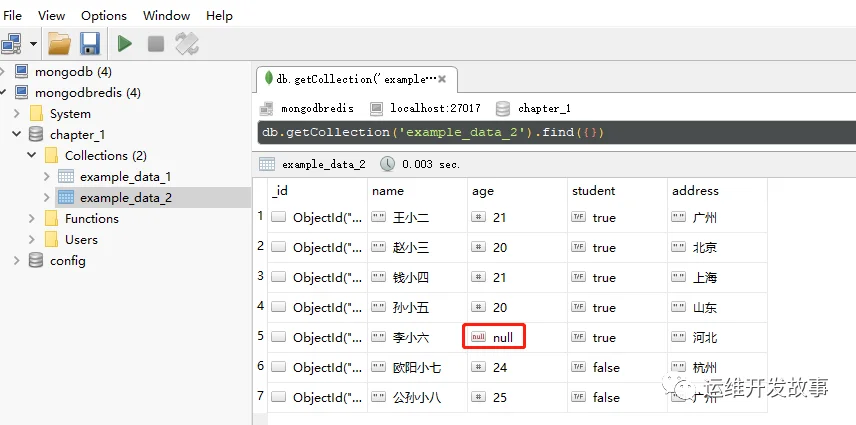Click the chapter_1 database icon in tree

point(36,134)
